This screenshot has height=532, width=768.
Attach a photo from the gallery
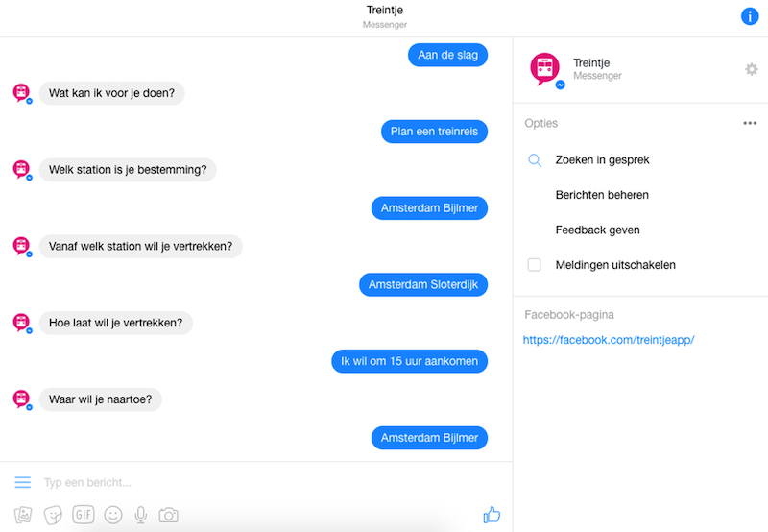[24, 515]
